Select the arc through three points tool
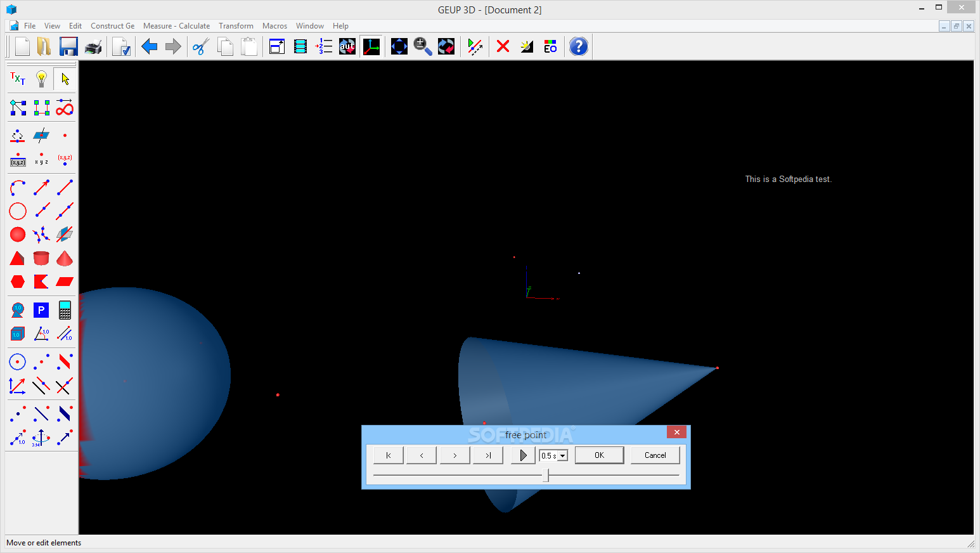This screenshot has width=980, height=553. (x=18, y=188)
